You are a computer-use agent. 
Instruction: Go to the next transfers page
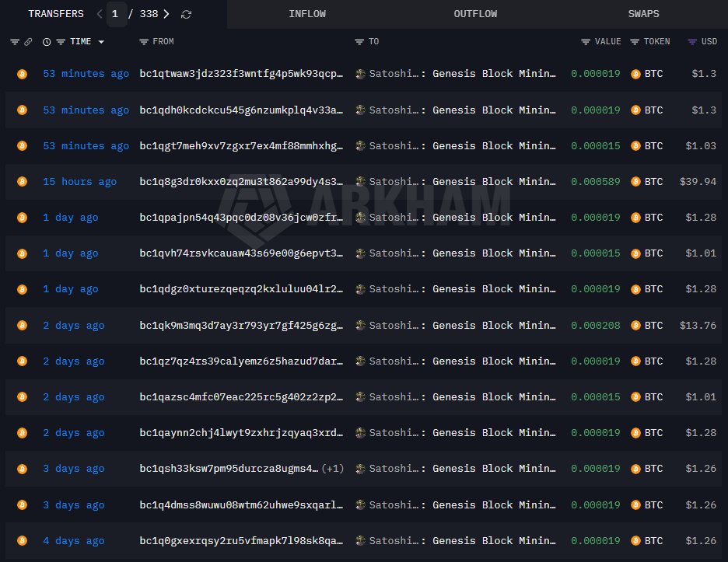[166, 14]
